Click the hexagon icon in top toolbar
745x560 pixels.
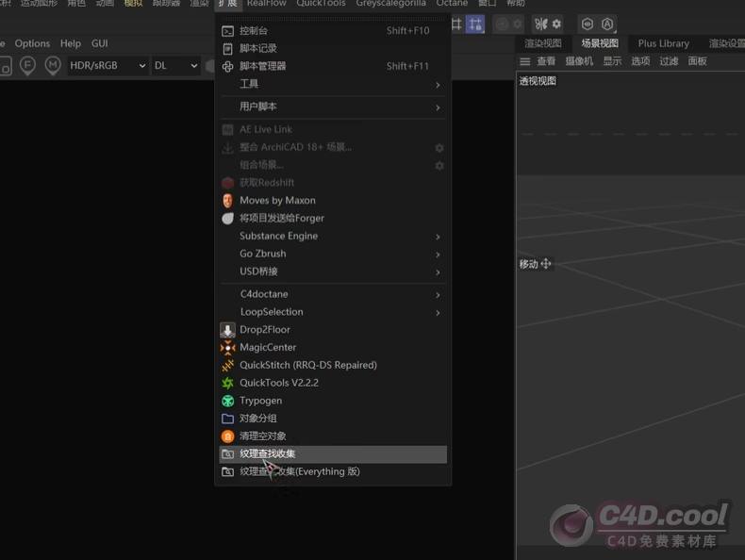(x=588, y=24)
